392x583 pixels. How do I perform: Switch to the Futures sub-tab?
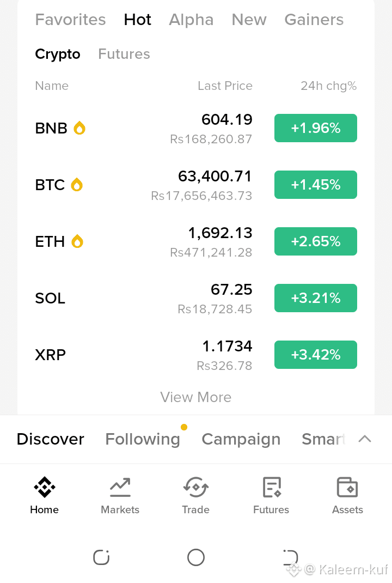[124, 54]
